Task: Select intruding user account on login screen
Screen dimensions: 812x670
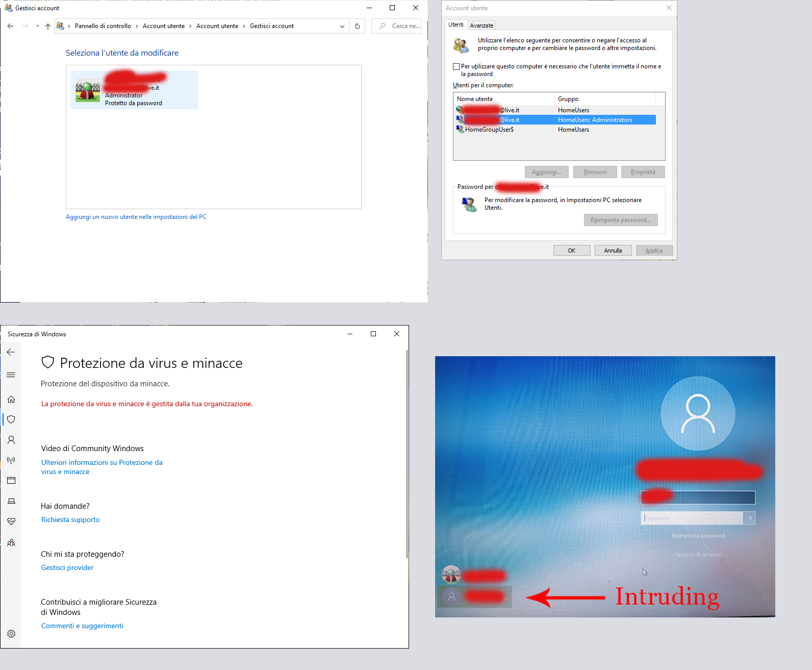Action: tap(475, 597)
